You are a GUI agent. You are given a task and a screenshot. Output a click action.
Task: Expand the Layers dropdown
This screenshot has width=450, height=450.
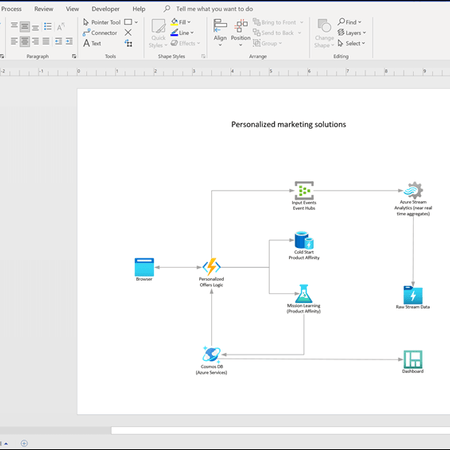click(364, 33)
